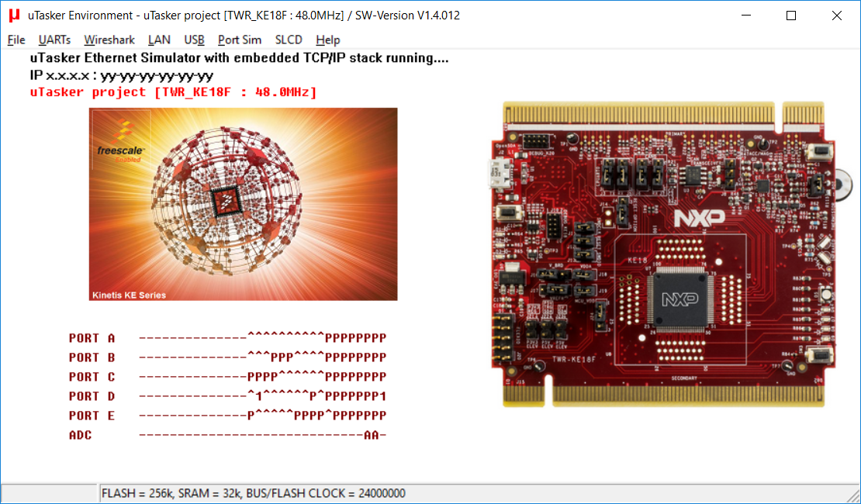The image size is (861, 504).
Task: Toggle the 'PPP' pin group in PORT B
Action: coord(282,357)
